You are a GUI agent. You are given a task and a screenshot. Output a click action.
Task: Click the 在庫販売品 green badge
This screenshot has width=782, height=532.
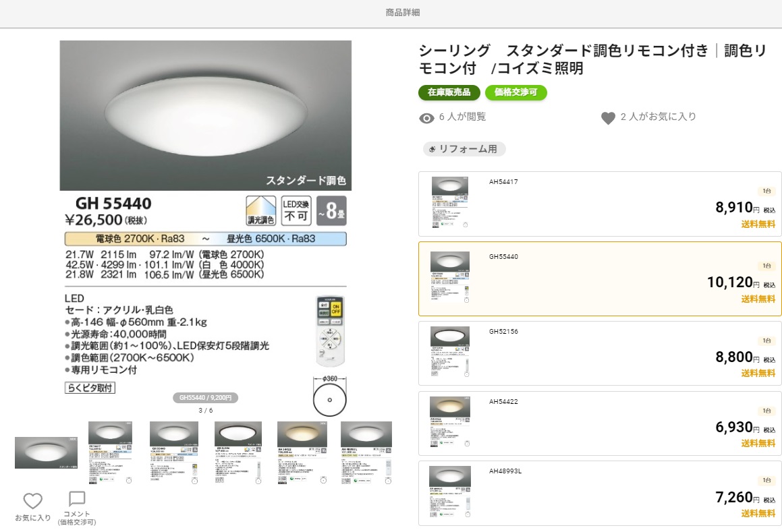pos(449,92)
